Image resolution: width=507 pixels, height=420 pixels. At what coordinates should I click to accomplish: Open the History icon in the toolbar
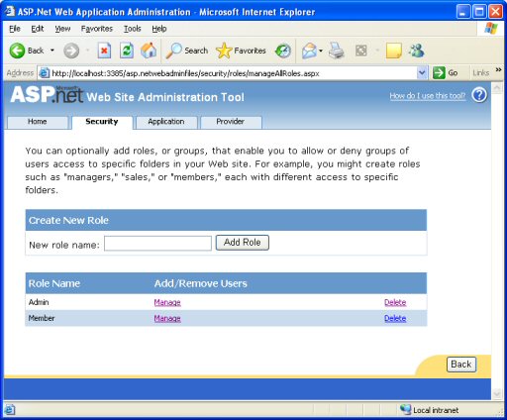pos(283,51)
